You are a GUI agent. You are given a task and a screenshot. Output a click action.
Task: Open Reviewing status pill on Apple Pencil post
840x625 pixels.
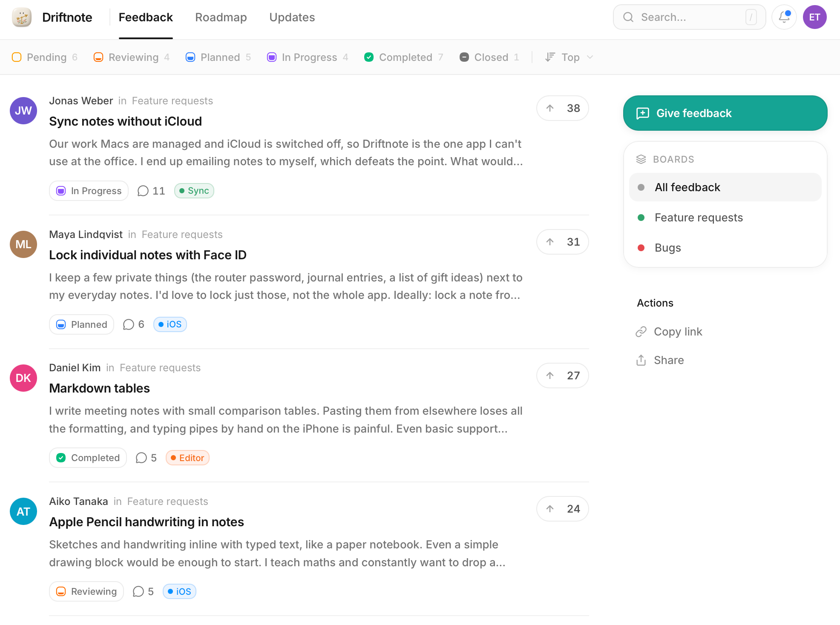click(86, 591)
